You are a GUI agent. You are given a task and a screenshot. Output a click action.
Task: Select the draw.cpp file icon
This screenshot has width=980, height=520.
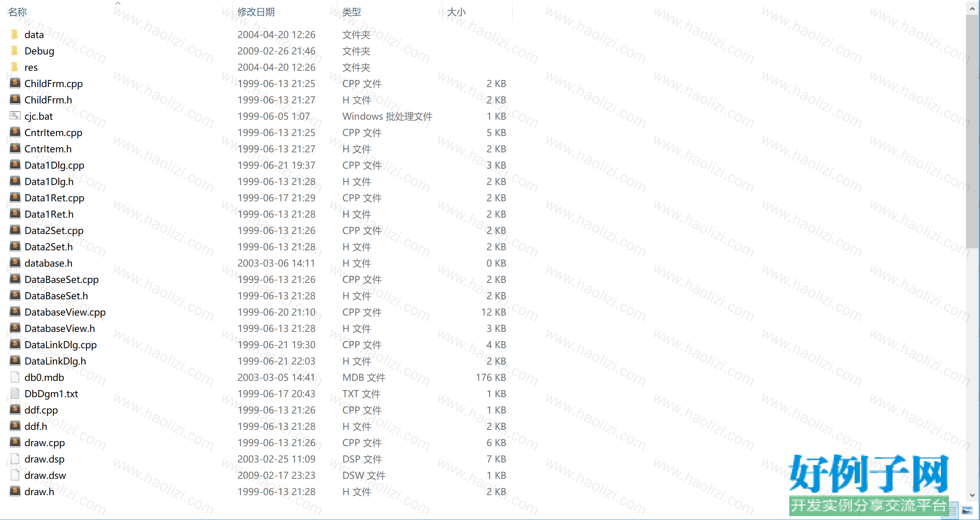click(15, 442)
